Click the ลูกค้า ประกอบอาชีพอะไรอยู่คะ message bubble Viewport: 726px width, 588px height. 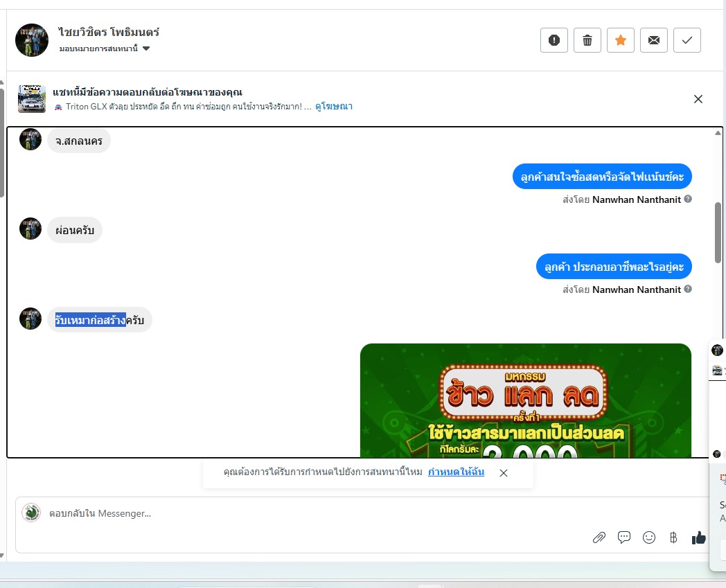[x=614, y=267]
